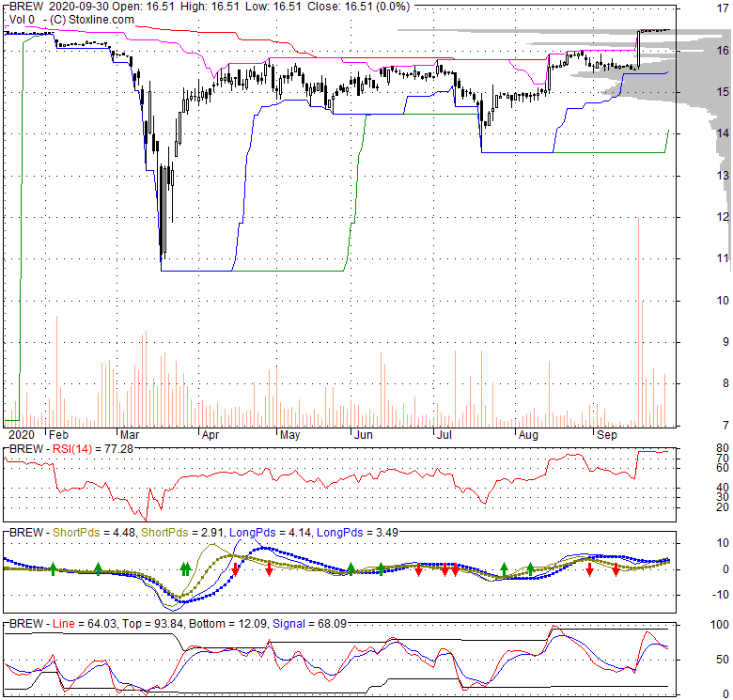This screenshot has width=733, height=700.
Task: Click price axis label 12
Action: (723, 217)
